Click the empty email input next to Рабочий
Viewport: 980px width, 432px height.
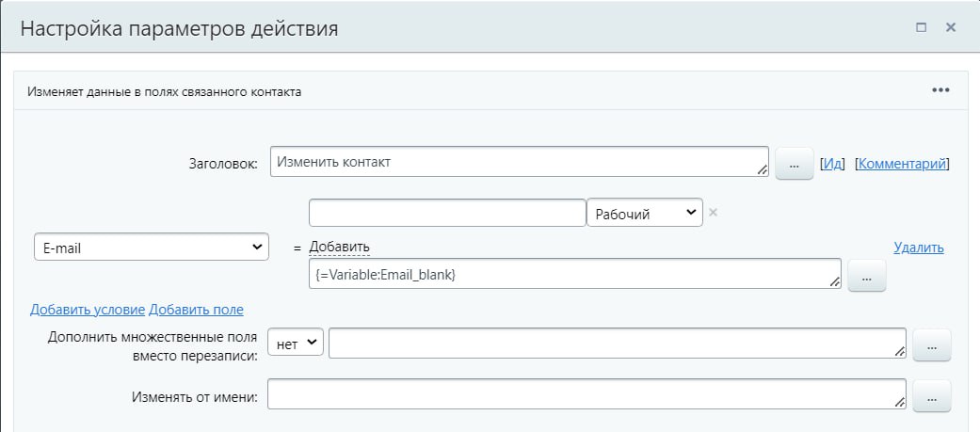[447, 213]
